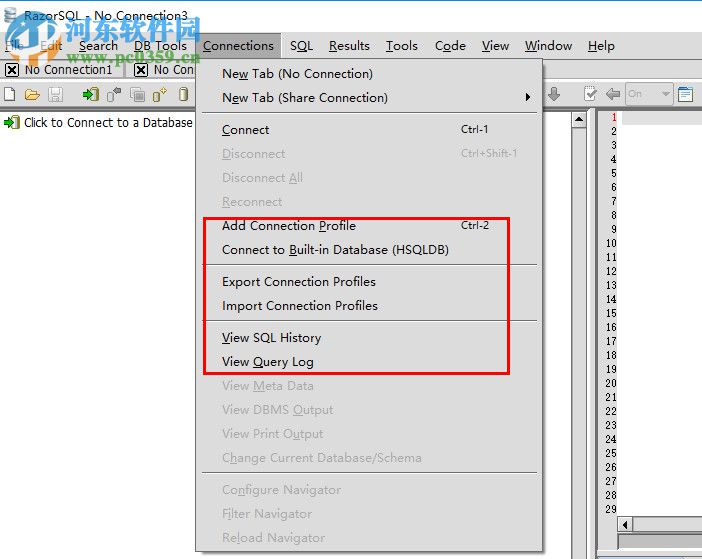Click the grayed View Meta Data entry
The height and width of the screenshot is (559, 702).
(369, 386)
